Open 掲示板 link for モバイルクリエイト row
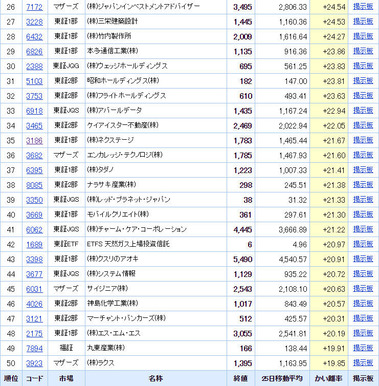Viewport: 379px width, 386px height. point(363,214)
